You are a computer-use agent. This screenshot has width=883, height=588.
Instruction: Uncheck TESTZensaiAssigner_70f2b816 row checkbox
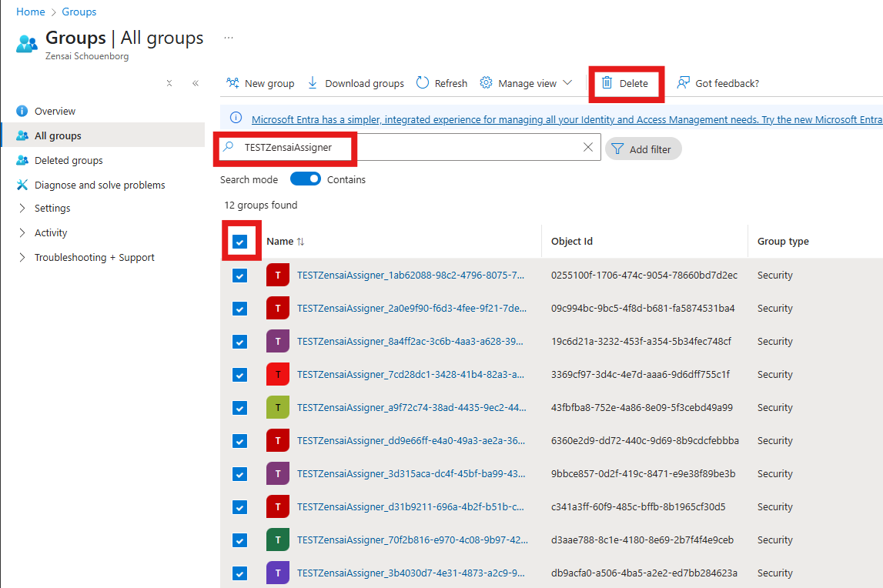coord(240,541)
